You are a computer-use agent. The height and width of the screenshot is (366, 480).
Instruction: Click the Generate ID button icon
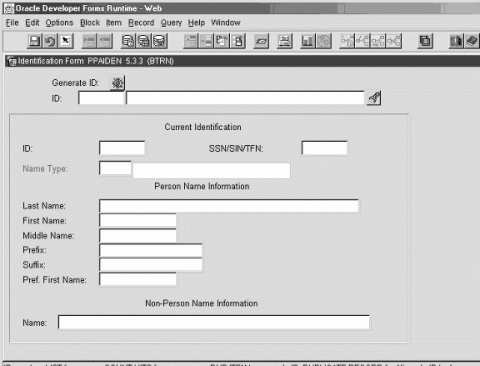click(x=117, y=83)
